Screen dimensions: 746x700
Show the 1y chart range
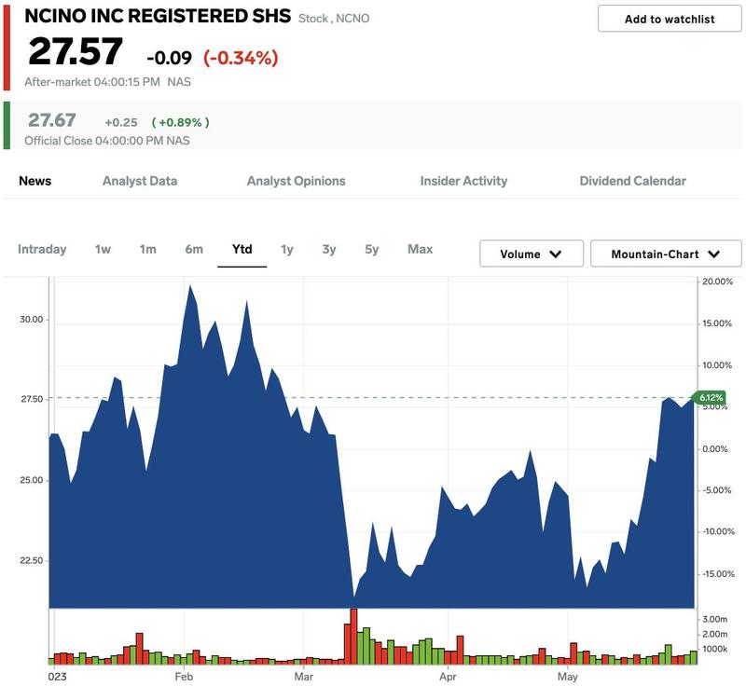tap(287, 249)
